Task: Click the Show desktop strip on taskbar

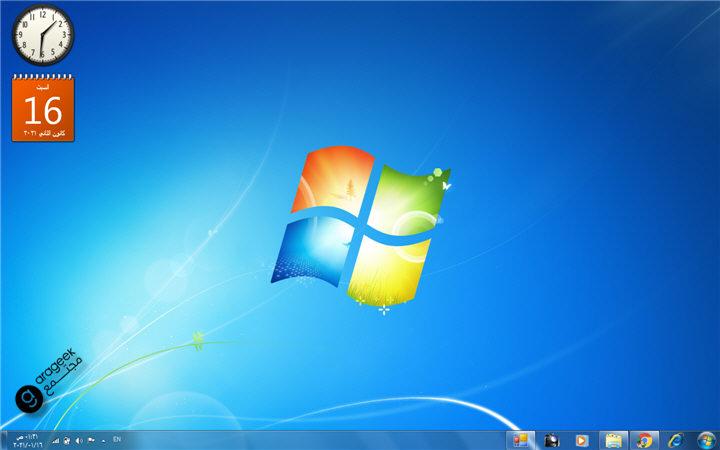Action: point(3,440)
